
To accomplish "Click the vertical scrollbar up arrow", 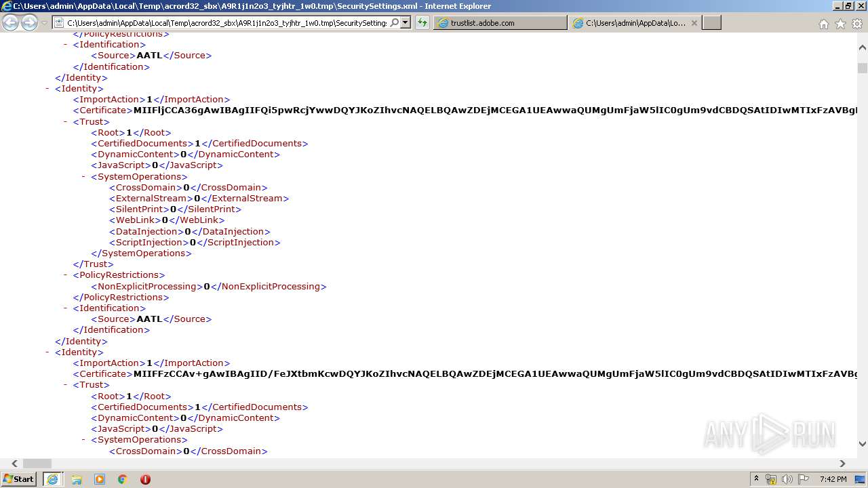I will (863, 48).
